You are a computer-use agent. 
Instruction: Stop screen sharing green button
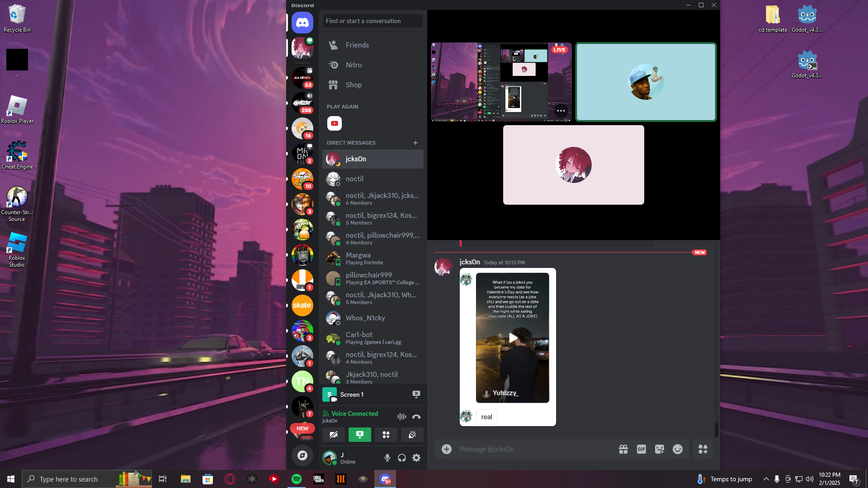click(360, 435)
